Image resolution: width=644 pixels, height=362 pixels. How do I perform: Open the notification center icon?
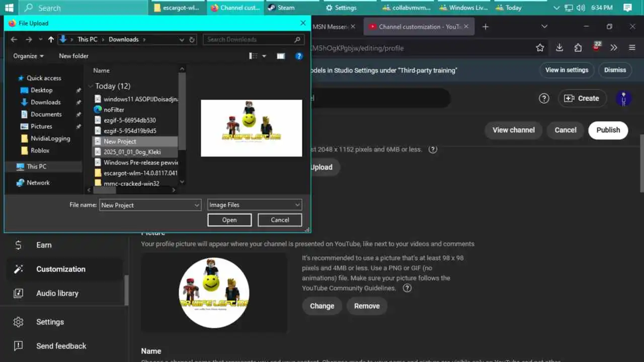point(627,8)
